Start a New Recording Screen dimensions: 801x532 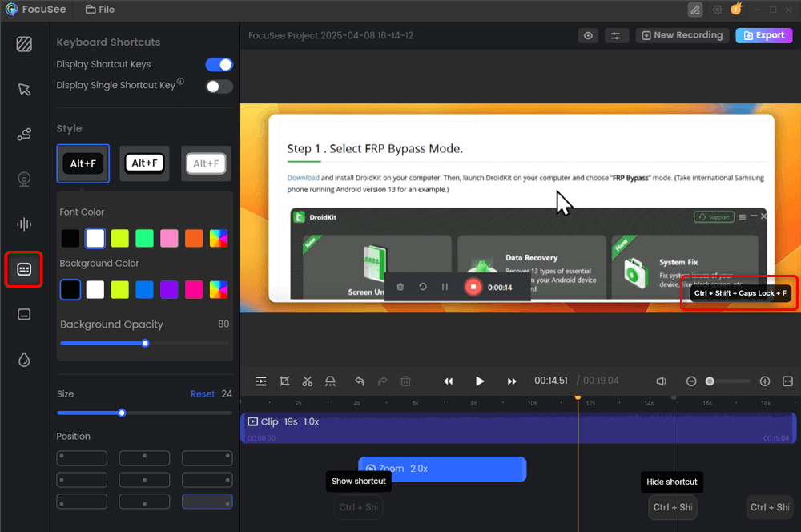tap(682, 35)
